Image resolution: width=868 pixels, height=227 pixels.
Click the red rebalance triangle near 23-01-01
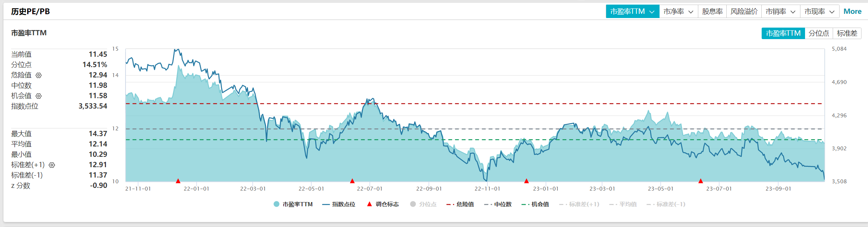click(526, 181)
